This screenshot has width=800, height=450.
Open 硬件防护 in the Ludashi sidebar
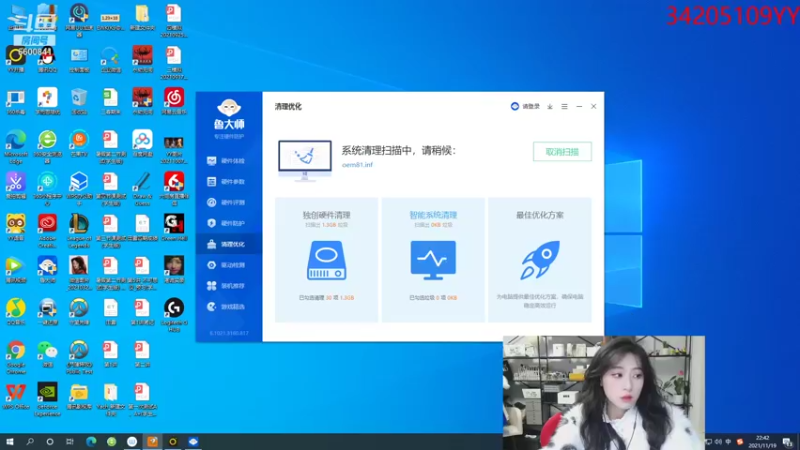(226, 223)
